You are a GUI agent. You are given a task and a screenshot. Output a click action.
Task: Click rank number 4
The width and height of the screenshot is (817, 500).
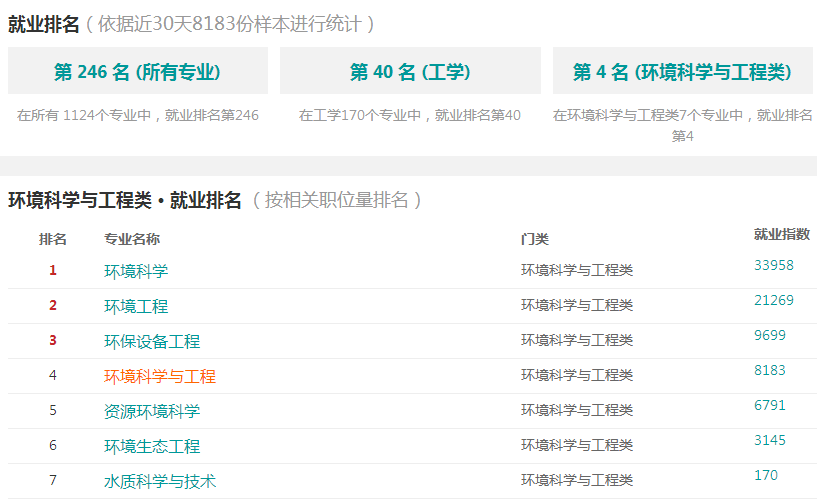[53, 374]
